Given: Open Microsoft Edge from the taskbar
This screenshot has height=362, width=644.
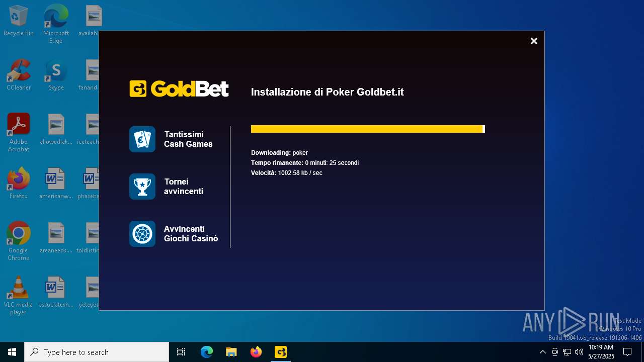Looking at the screenshot, I should click(x=207, y=352).
